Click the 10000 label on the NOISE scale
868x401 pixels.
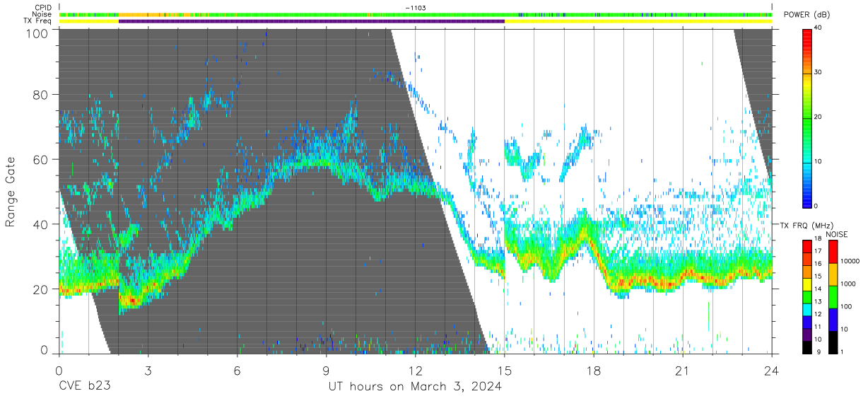[850, 262]
